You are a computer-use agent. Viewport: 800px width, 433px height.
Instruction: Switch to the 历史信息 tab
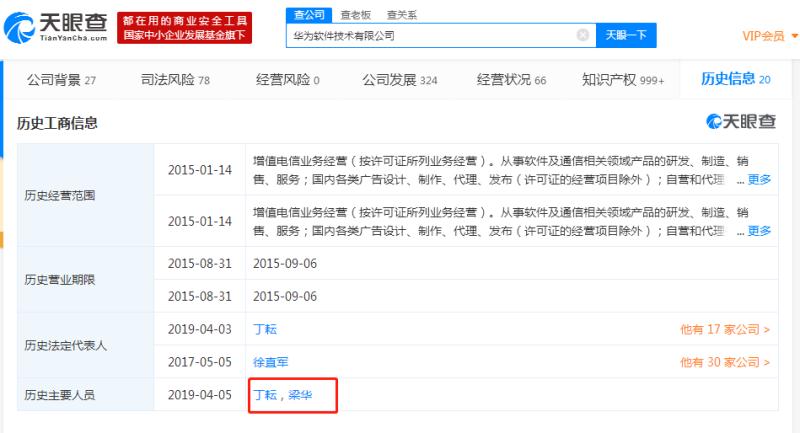(x=735, y=79)
